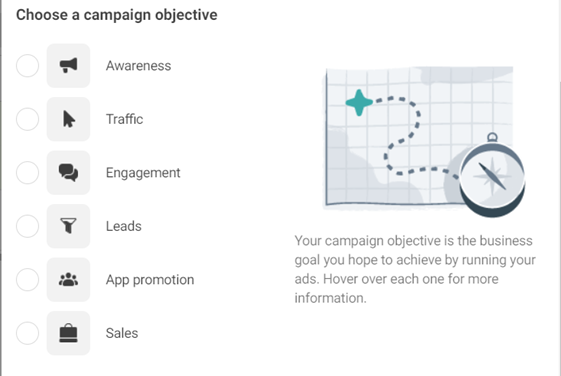The height and width of the screenshot is (376, 561).
Task: Enable the App promotion radio button
Action: click(x=28, y=279)
